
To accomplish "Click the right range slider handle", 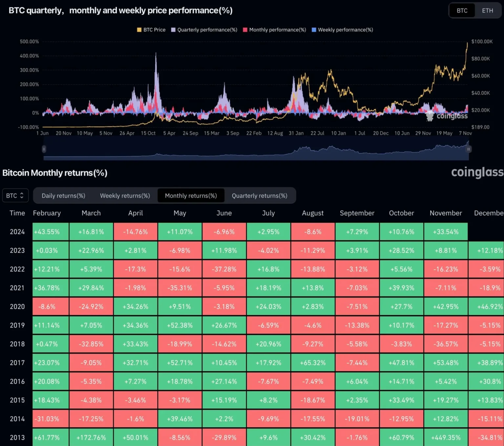I will pos(469,149).
